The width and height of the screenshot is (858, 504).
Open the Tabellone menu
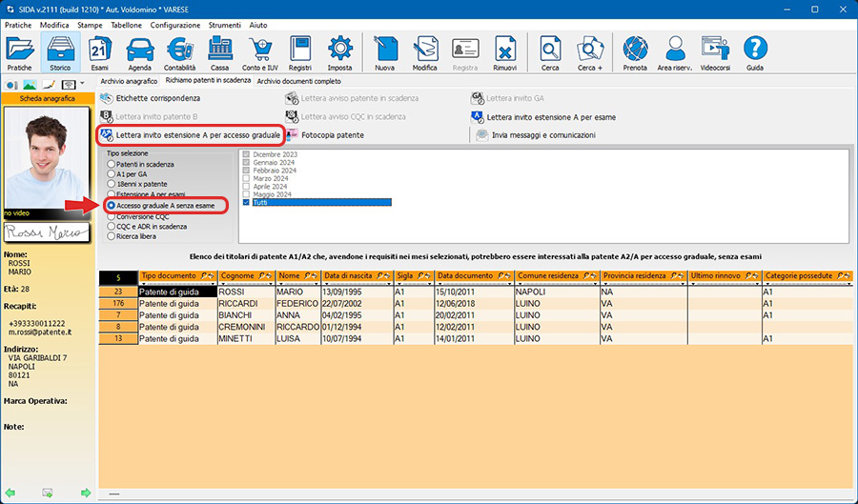[125, 23]
